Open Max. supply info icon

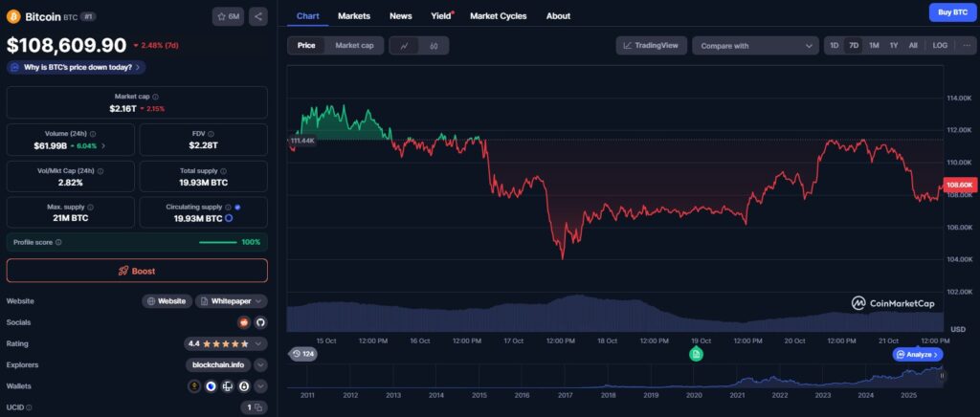click(90, 207)
